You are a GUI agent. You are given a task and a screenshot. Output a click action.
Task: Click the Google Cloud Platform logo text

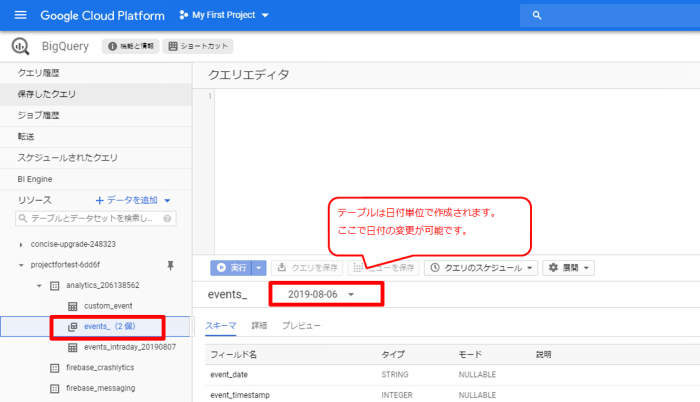coord(102,16)
